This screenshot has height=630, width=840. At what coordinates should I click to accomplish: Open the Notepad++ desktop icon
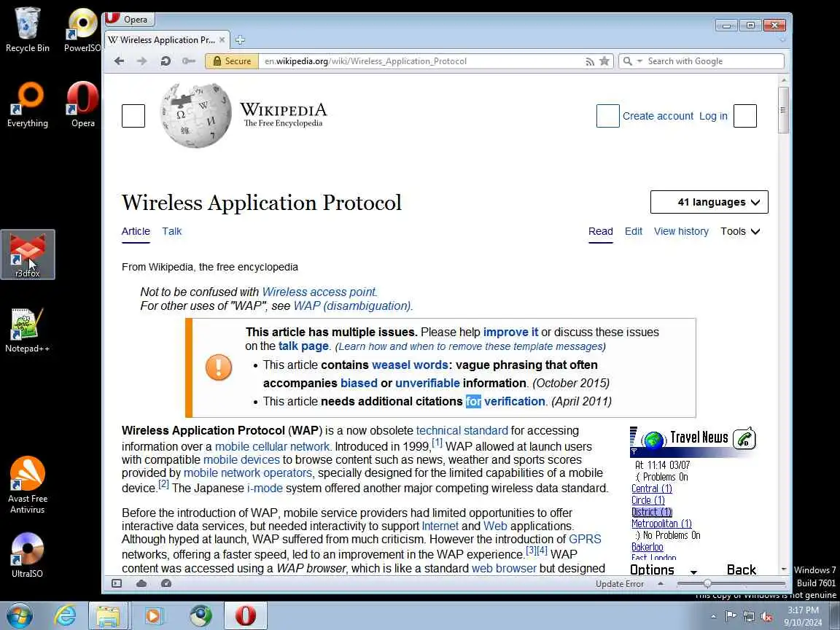(27, 330)
